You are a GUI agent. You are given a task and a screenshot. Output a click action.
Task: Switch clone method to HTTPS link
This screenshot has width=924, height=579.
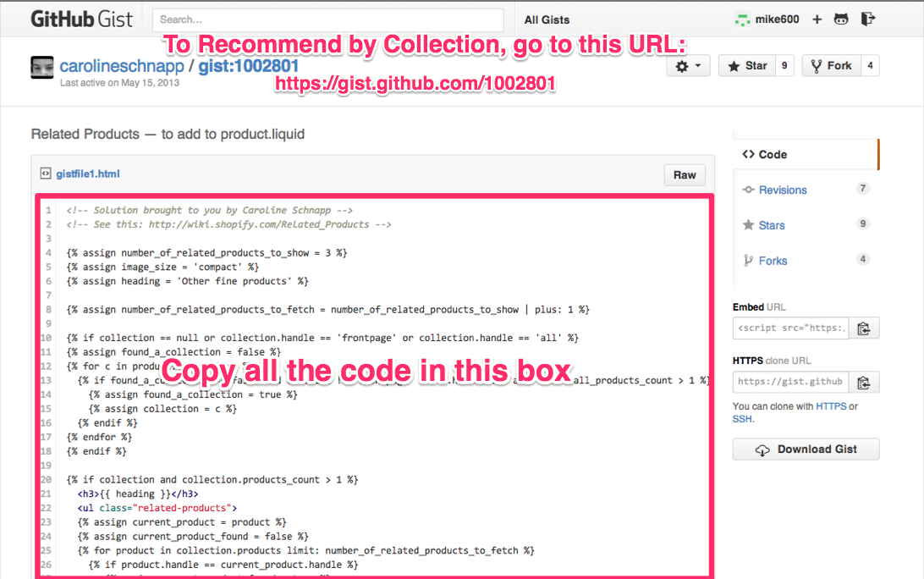[831, 406]
